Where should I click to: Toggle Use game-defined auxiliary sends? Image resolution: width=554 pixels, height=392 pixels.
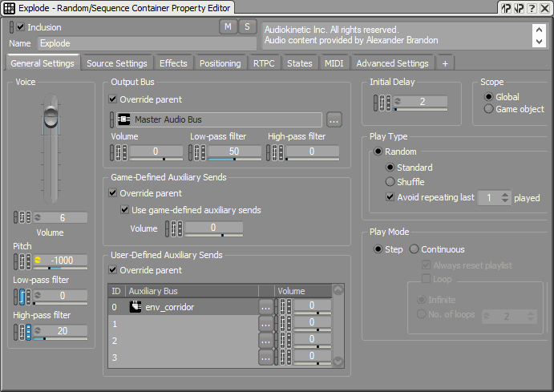(x=124, y=209)
